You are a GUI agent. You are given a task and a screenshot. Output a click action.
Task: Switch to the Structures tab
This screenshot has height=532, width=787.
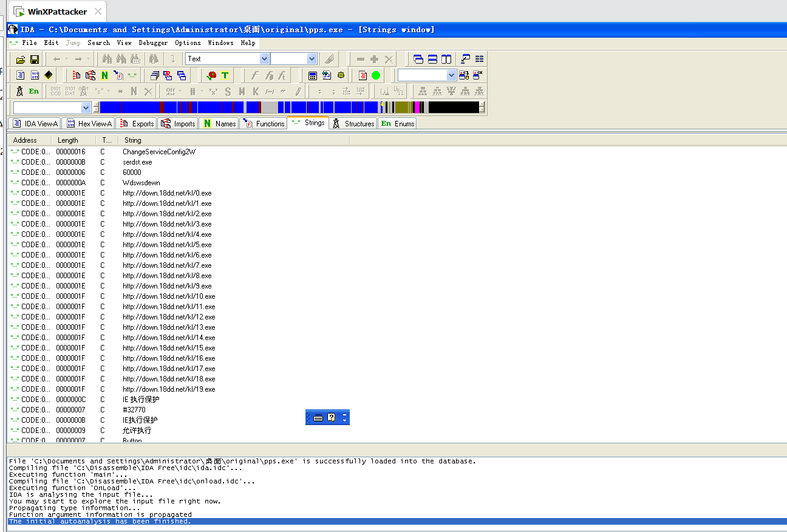(x=353, y=123)
